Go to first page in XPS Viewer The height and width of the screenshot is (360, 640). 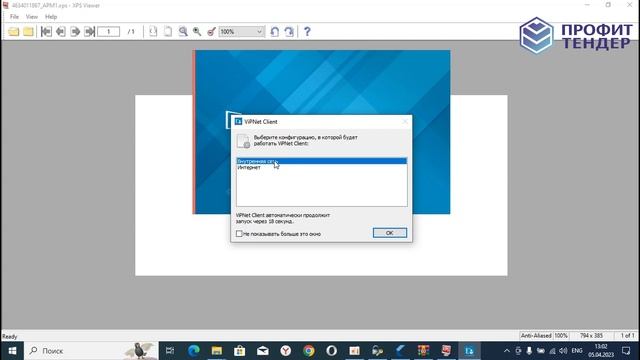tap(46, 31)
